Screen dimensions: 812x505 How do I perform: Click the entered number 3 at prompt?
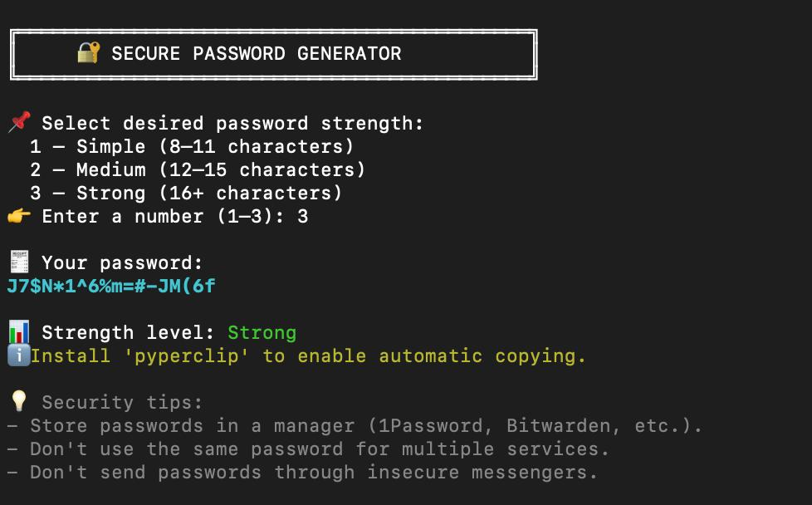point(303,217)
